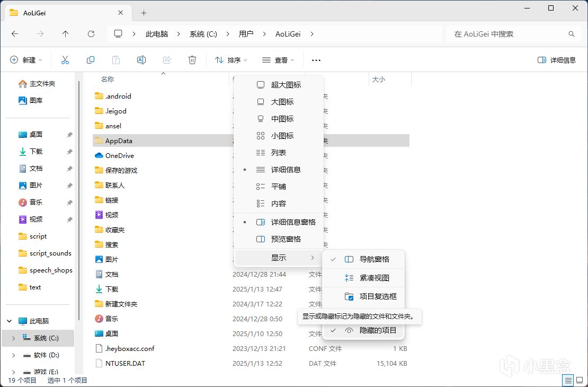Expand the 显示 submenu
The width and height of the screenshot is (588, 387).
pos(279,258)
